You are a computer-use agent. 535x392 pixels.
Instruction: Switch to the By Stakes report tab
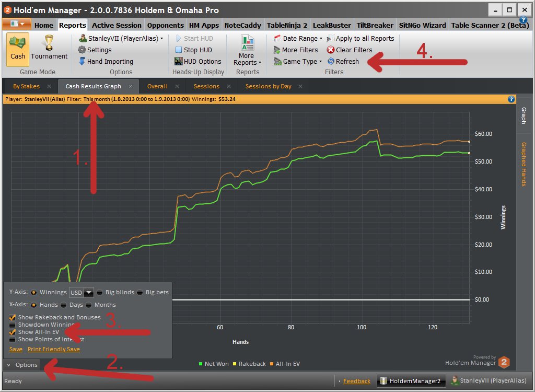26,86
